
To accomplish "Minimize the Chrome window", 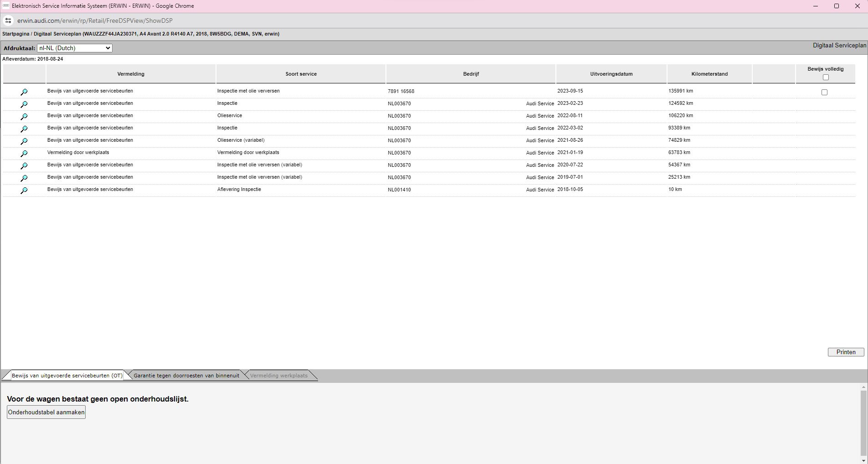I will pos(816,6).
